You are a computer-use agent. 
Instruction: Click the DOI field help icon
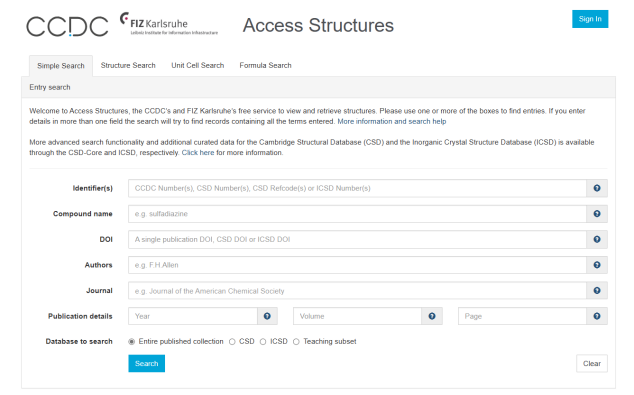click(597, 239)
